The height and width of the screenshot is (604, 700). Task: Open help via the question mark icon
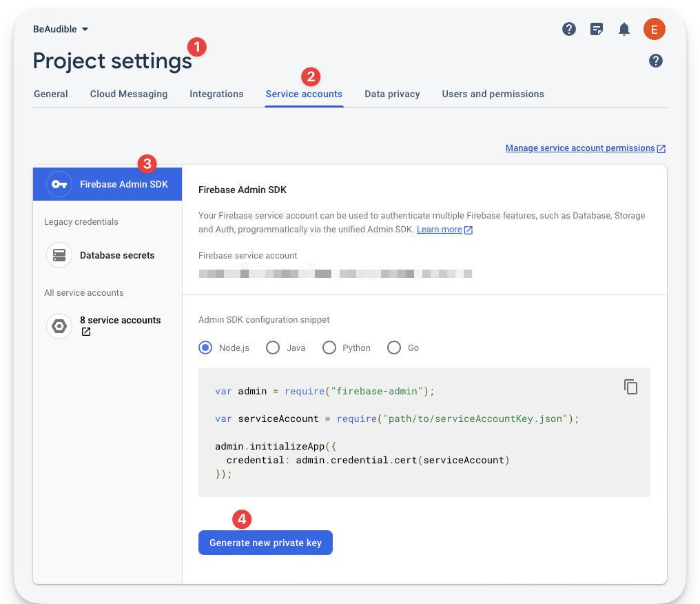click(568, 29)
